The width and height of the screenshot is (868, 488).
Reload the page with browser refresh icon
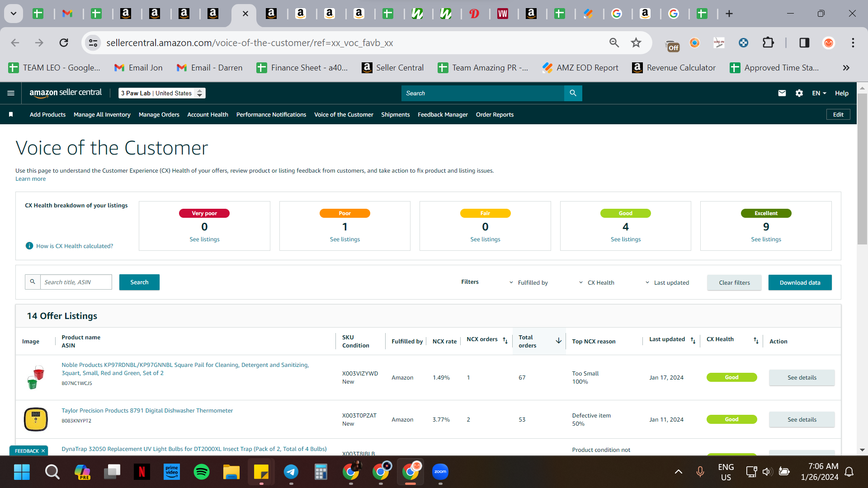(64, 42)
